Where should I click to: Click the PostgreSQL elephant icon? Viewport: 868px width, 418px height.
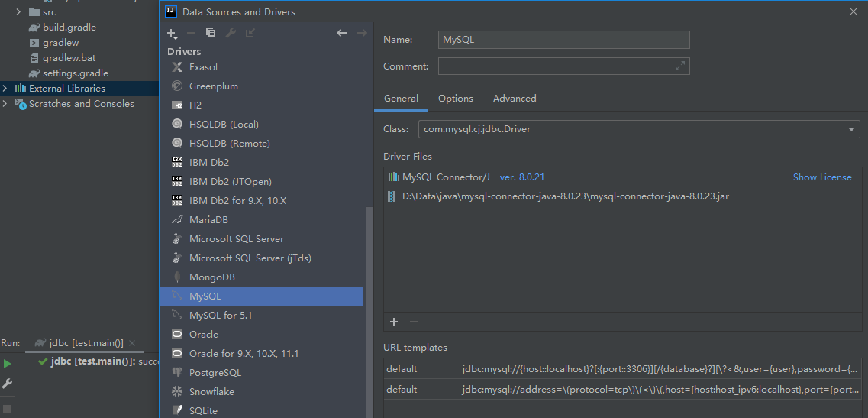coord(177,373)
